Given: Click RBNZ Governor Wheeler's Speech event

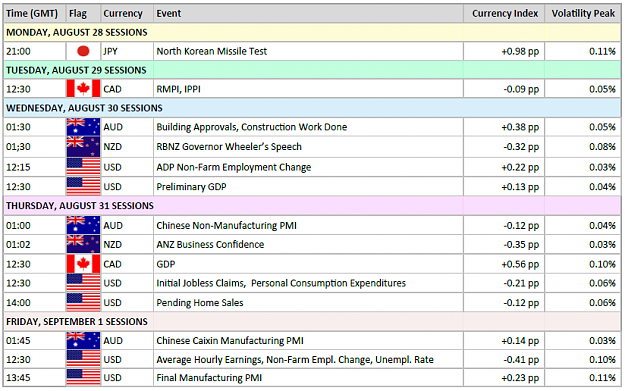Looking at the screenshot, I should 229,147.
